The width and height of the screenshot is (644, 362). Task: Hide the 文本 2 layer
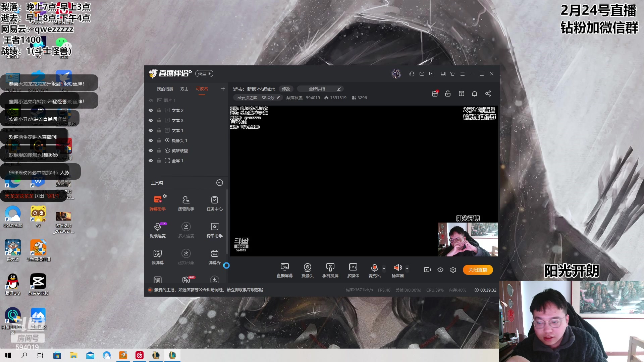151,110
